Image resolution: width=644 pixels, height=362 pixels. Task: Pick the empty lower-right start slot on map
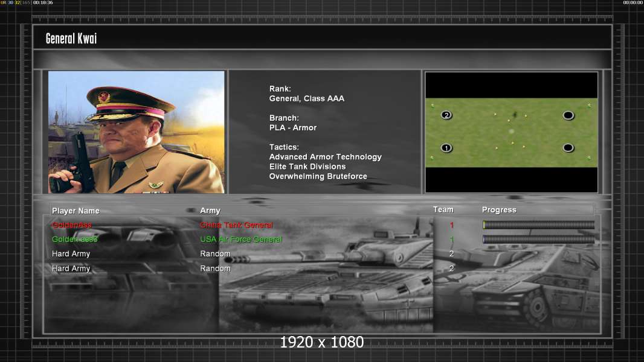point(568,148)
